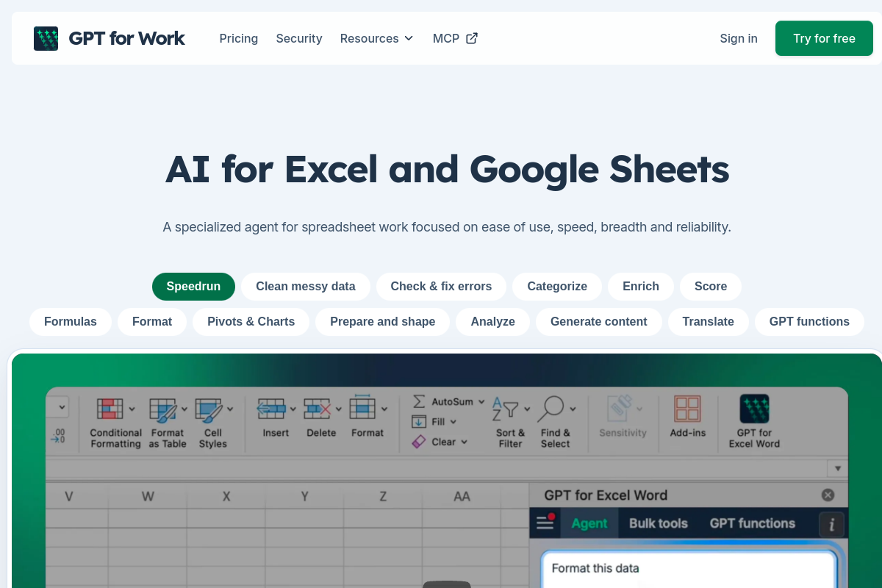Select the Analyze pill
The width and height of the screenshot is (882, 588).
pos(493,322)
